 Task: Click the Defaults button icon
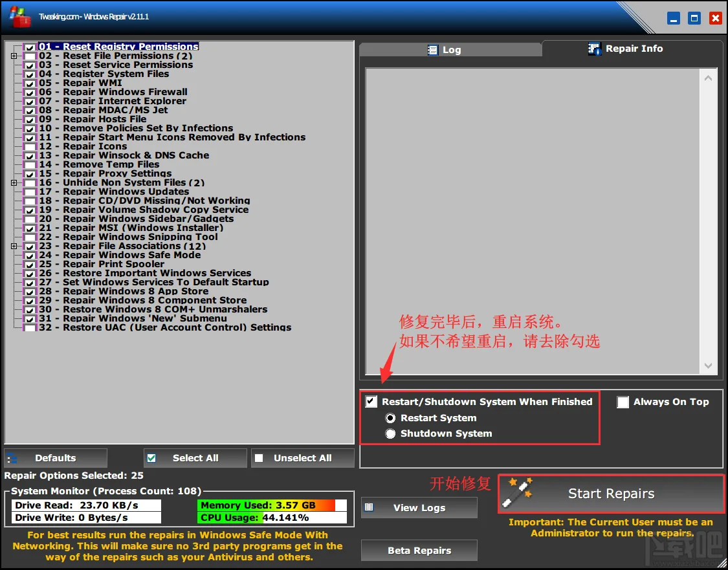coord(12,458)
